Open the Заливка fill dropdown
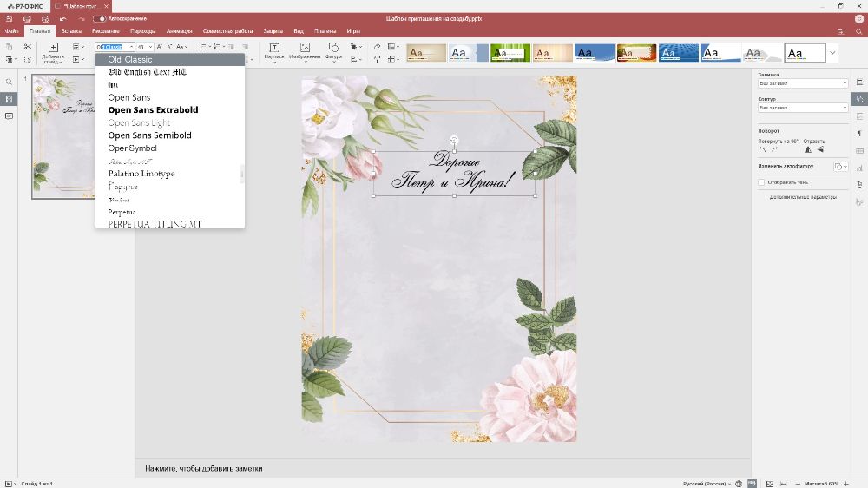The image size is (868, 488). 803,83
